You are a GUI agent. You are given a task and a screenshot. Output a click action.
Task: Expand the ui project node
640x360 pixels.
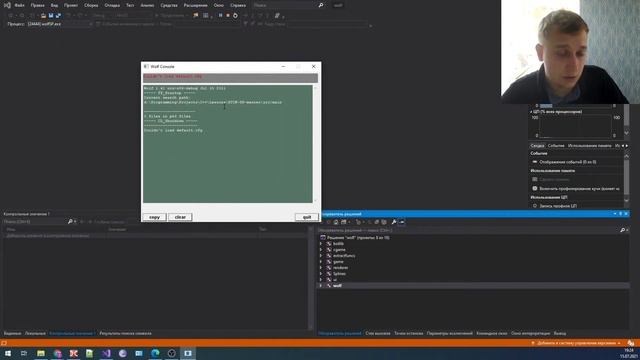click(x=321, y=280)
